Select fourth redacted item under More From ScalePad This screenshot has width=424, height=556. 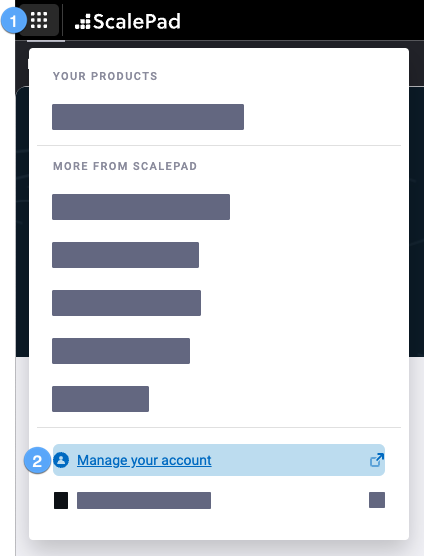(x=121, y=351)
